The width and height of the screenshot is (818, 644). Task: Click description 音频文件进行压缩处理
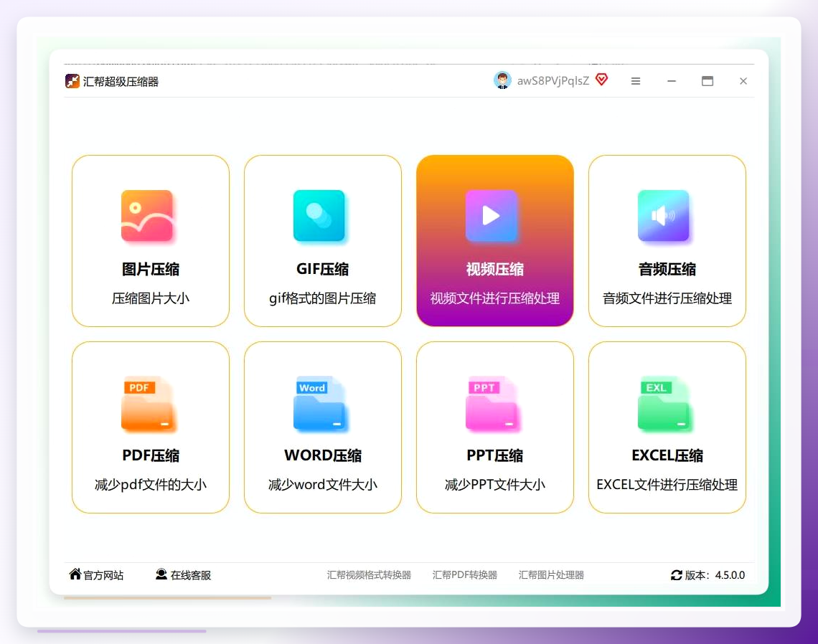[667, 298]
